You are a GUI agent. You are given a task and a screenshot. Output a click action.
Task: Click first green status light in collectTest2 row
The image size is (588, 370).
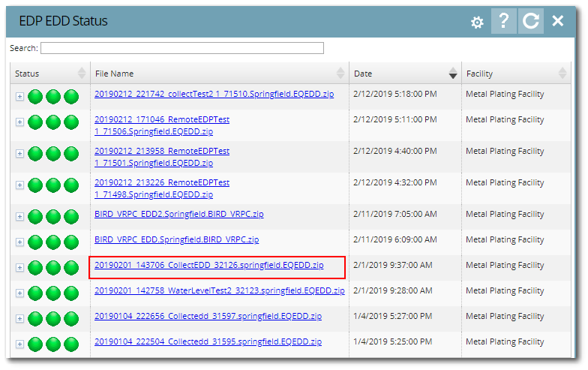pyautogui.click(x=35, y=98)
